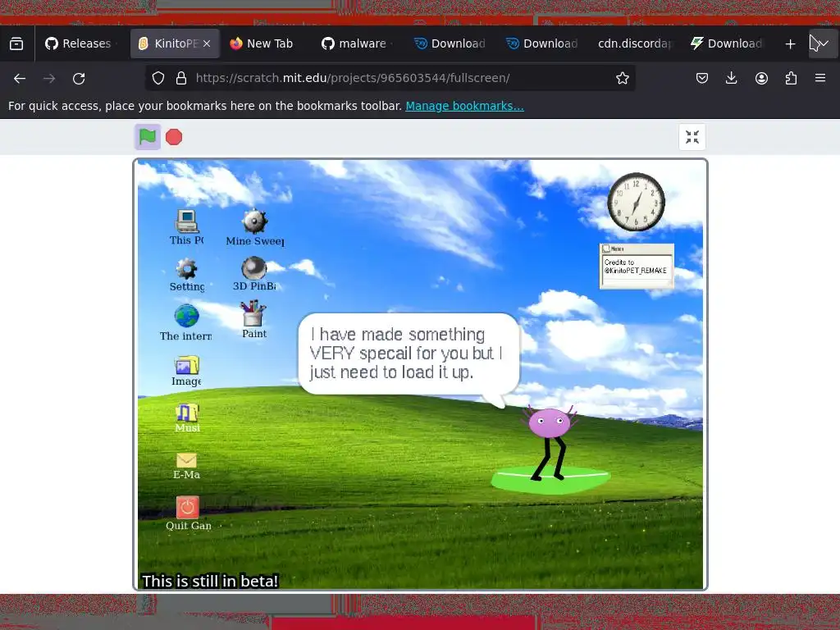Image resolution: width=840 pixels, height=630 pixels.
Task: Save page to Pocket
Action: (x=702, y=78)
